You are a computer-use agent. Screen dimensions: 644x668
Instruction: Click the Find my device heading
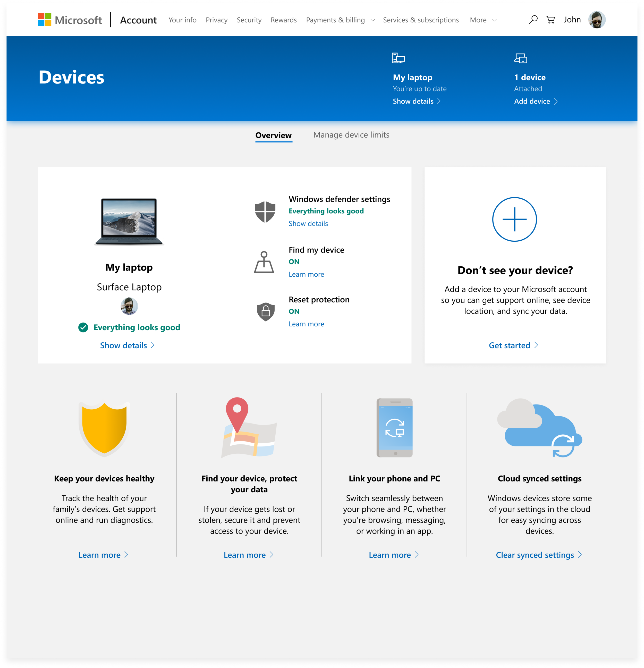[316, 250]
